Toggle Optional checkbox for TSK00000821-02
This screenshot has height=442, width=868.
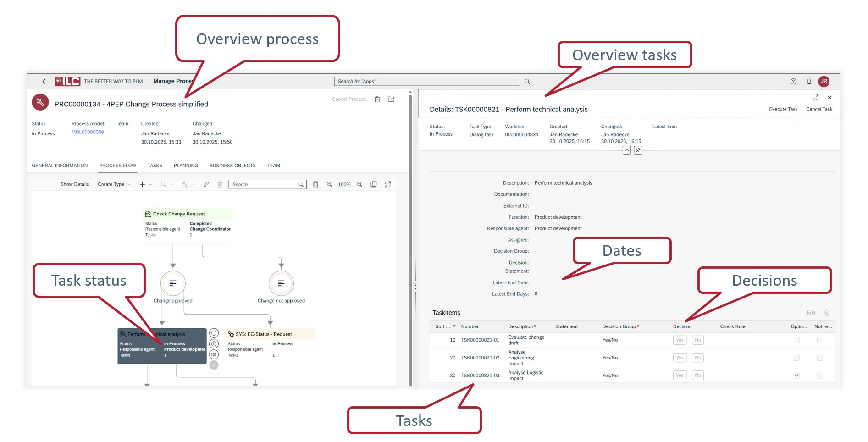click(x=796, y=358)
